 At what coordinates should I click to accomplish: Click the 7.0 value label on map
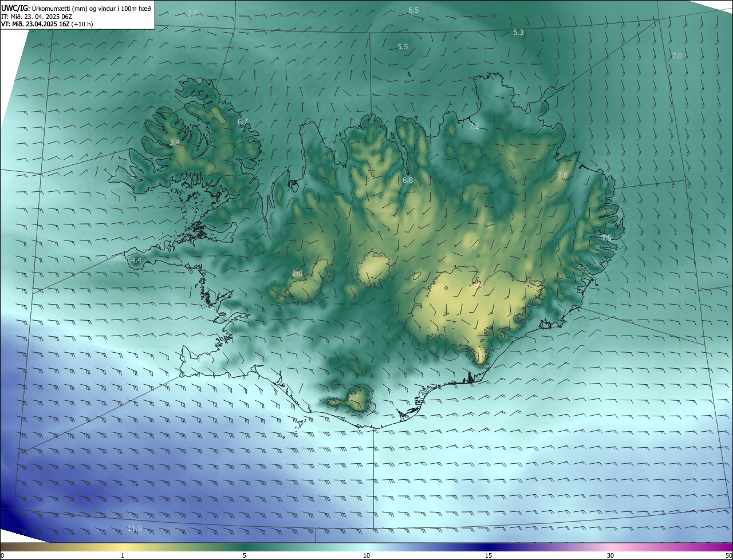(677, 56)
